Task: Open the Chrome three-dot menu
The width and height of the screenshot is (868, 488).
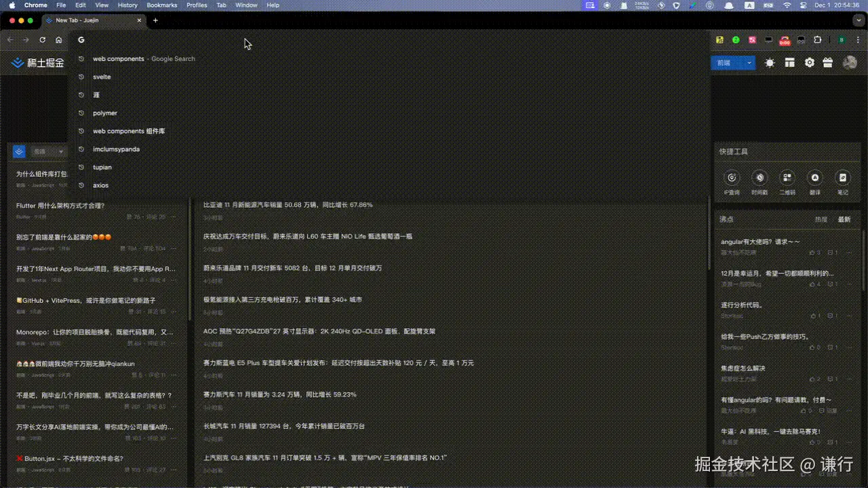Action: coord(859,40)
